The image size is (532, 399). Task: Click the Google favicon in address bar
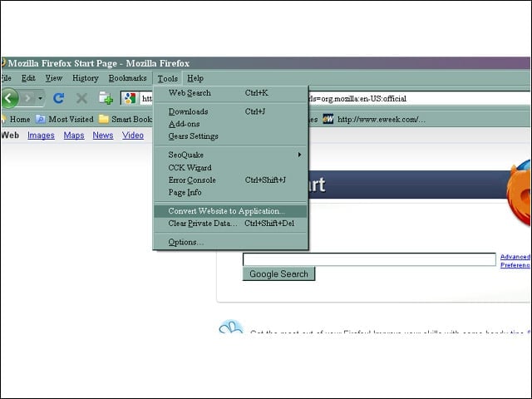point(130,99)
